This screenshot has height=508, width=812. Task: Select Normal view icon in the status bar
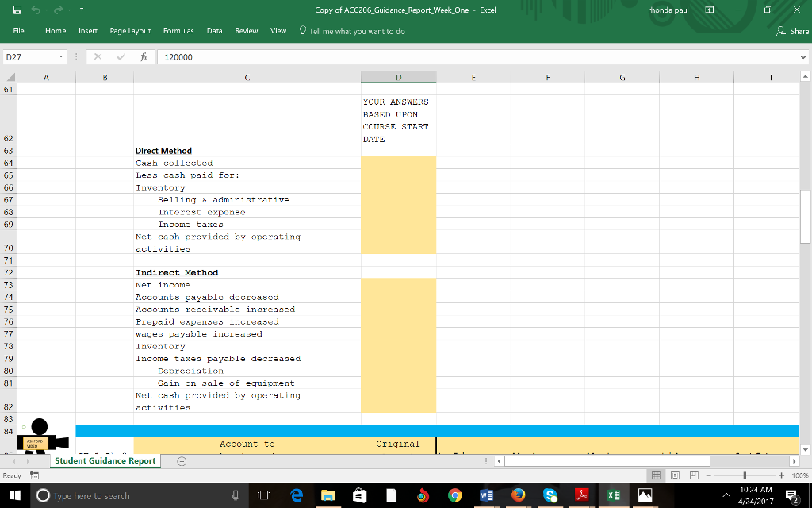(657, 475)
